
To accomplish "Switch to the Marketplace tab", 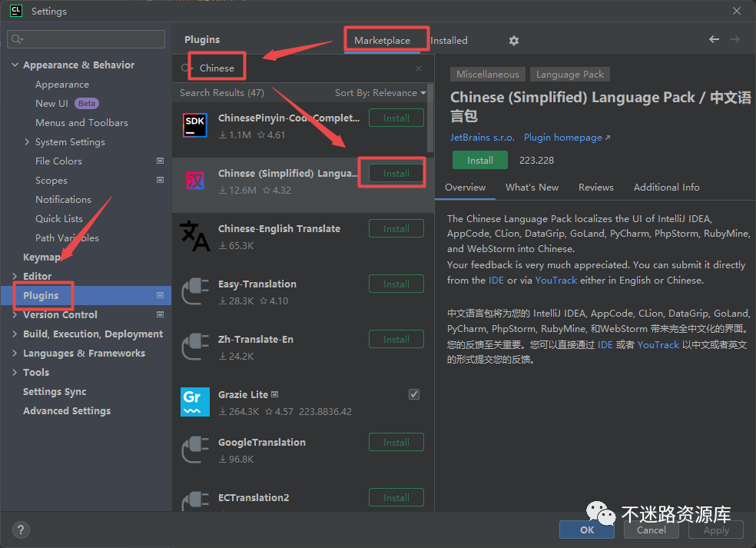I will click(x=383, y=41).
